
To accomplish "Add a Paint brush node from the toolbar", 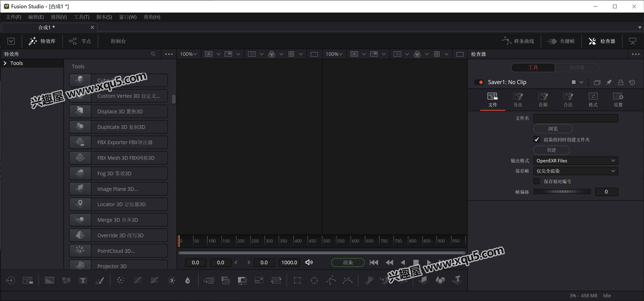I will tap(100, 280).
